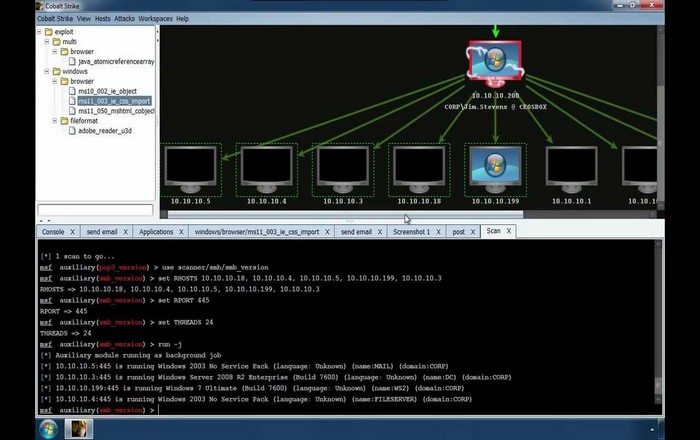Viewport: 700px width, 440px height.
Task: Click file icon of ms10_002_ie_object
Action: (72, 91)
